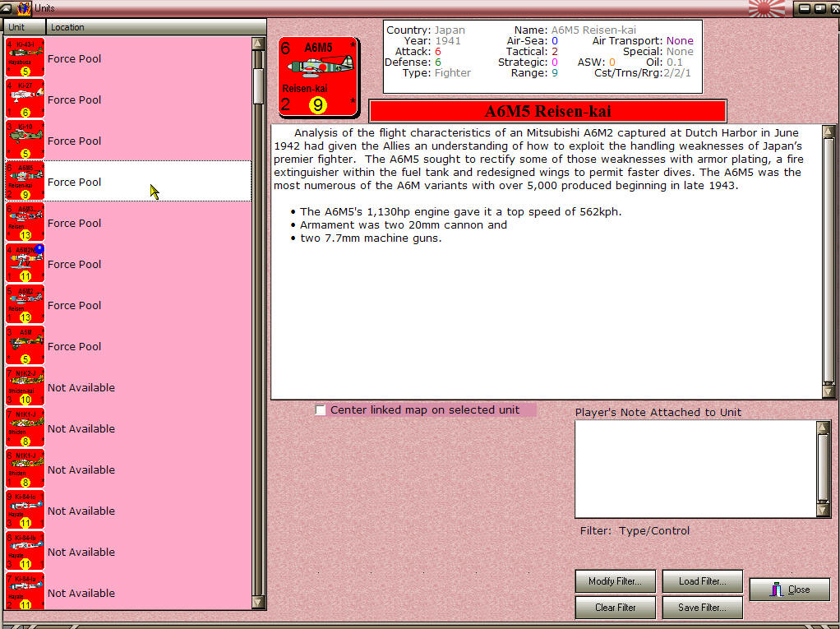840x629 pixels.
Task: Click Not Available text in N1K2-J row
Action: pos(81,388)
